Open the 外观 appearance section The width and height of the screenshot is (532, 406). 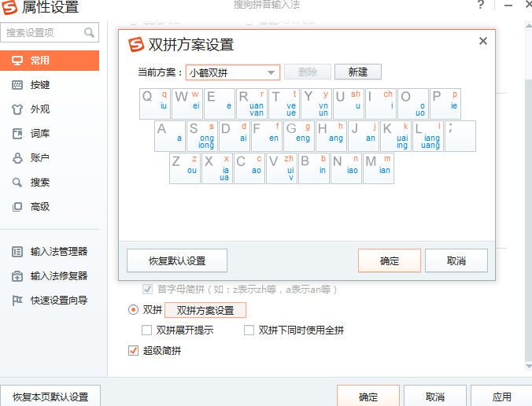tap(39, 109)
